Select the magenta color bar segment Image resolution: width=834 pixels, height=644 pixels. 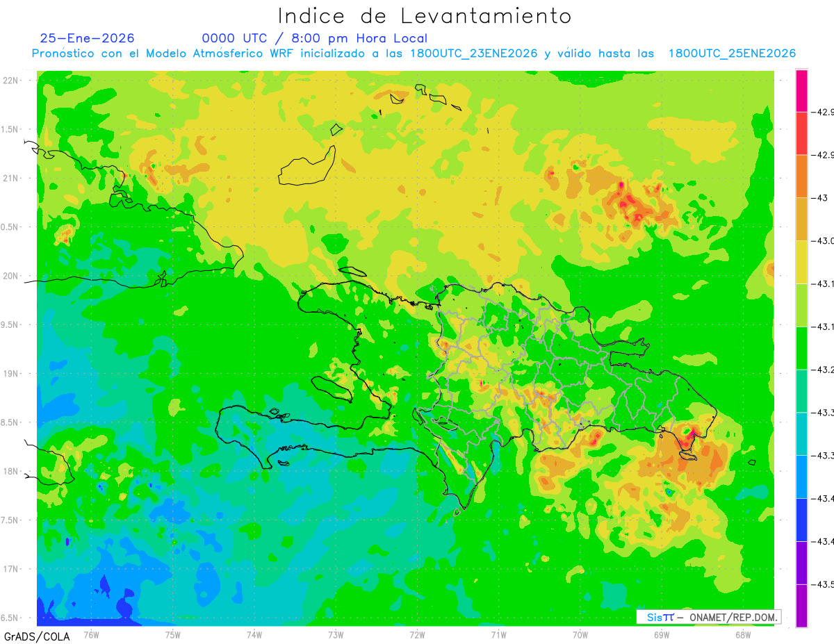(801, 90)
